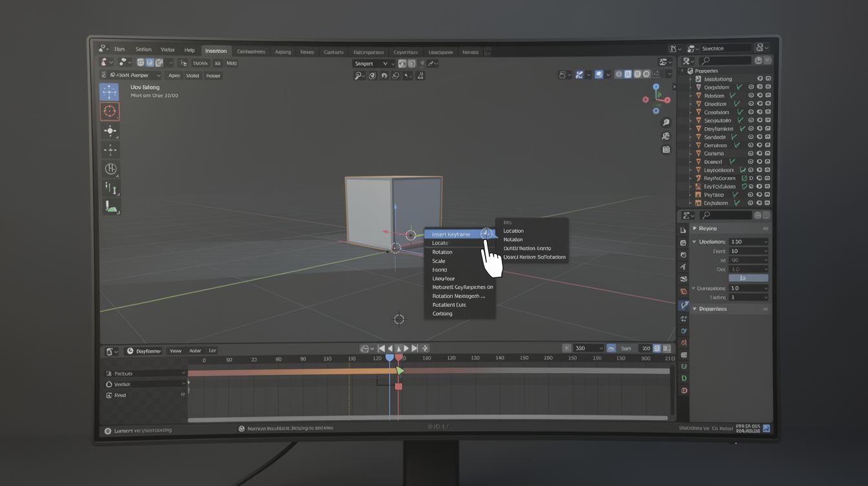Select the Rotate tool below the cursor tool
The width and height of the screenshot is (868, 486).
pos(110,149)
